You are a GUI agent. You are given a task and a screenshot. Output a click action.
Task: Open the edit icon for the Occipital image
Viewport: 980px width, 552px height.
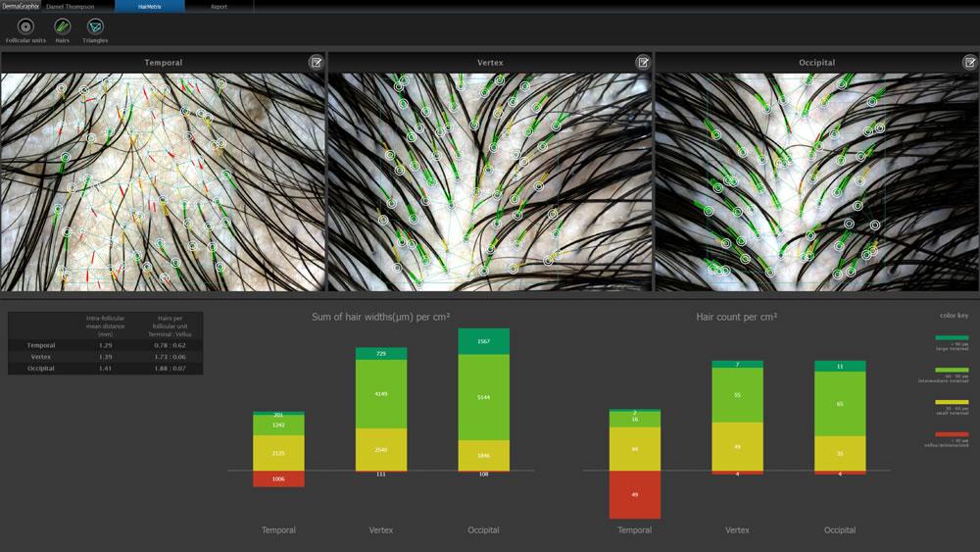(x=970, y=63)
